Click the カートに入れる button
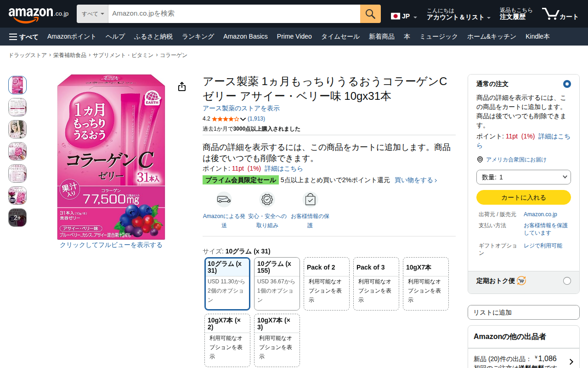Screen dimensions: 588x368 [x=523, y=197]
